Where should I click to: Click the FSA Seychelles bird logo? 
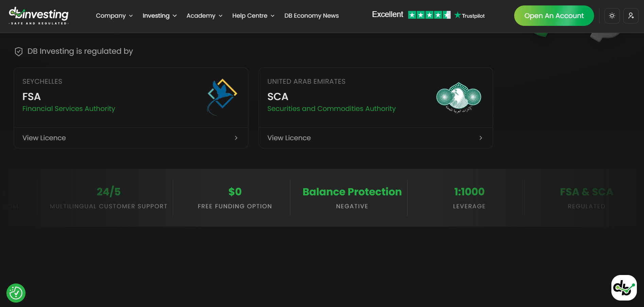click(222, 97)
